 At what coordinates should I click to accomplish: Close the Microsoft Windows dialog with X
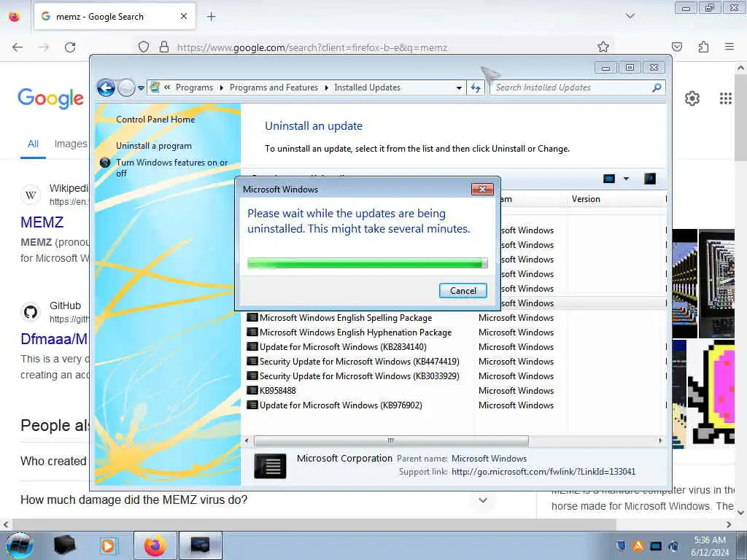pos(482,189)
